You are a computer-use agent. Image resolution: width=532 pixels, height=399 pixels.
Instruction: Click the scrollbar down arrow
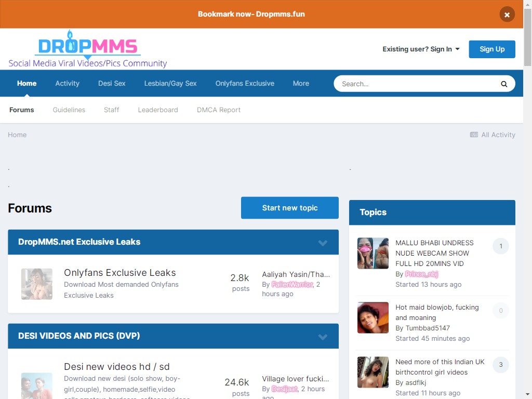tap(528, 395)
